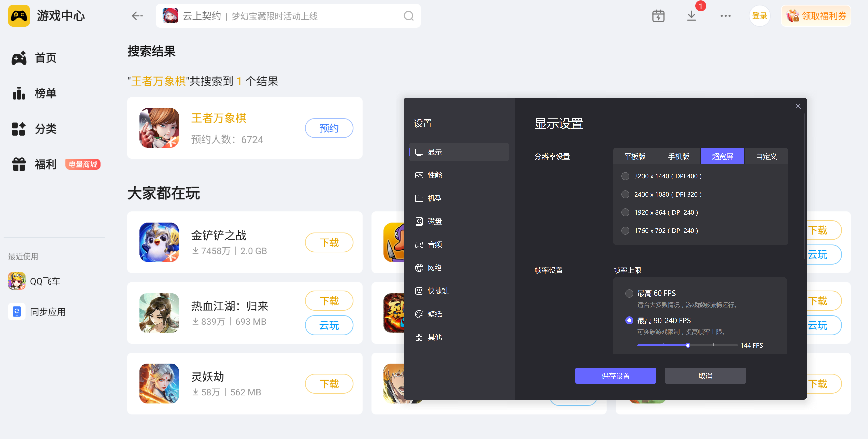Click 保存设置 save button
868x439 pixels.
coord(615,376)
